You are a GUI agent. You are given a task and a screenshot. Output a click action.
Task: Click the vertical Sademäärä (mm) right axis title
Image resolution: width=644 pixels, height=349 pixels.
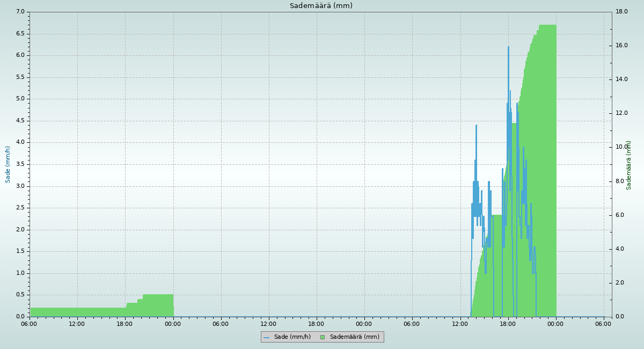point(629,165)
